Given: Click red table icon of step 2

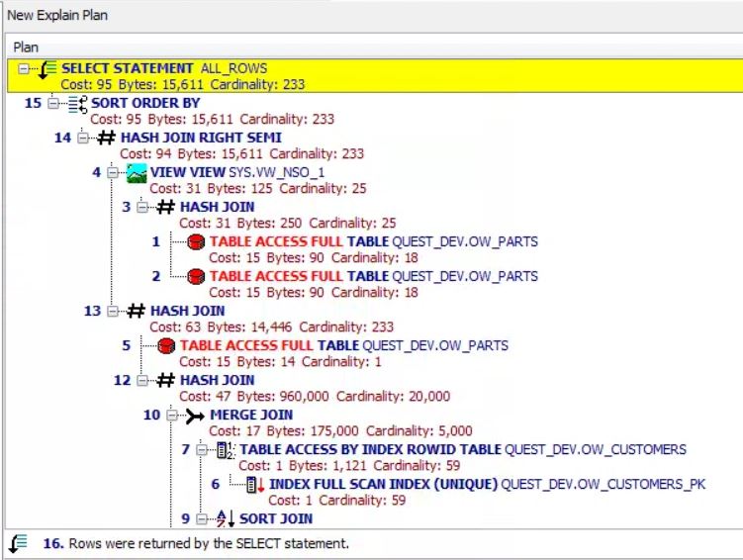Looking at the screenshot, I should click(196, 276).
